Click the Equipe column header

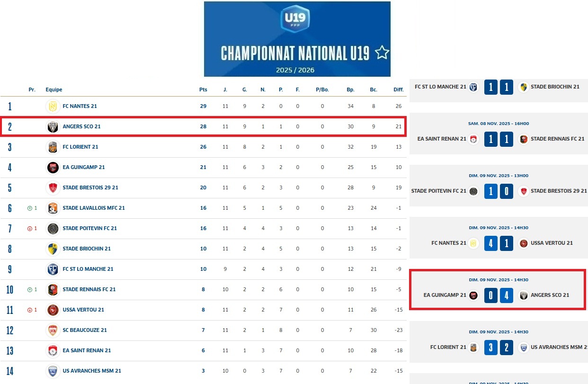click(54, 89)
